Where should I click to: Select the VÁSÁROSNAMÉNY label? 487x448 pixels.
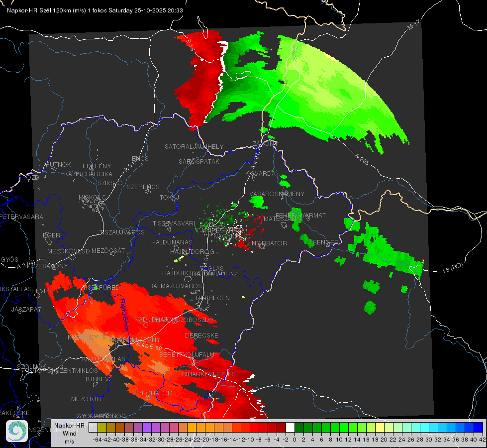coord(277,194)
